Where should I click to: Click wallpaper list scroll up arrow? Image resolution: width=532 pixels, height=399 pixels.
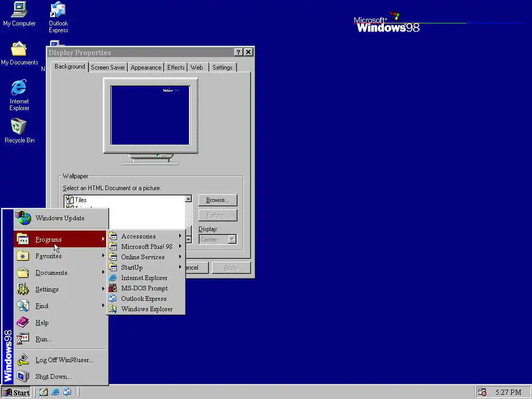pos(188,199)
